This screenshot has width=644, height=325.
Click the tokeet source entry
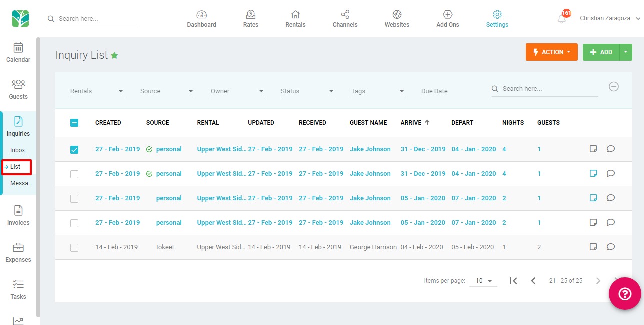tap(165, 247)
